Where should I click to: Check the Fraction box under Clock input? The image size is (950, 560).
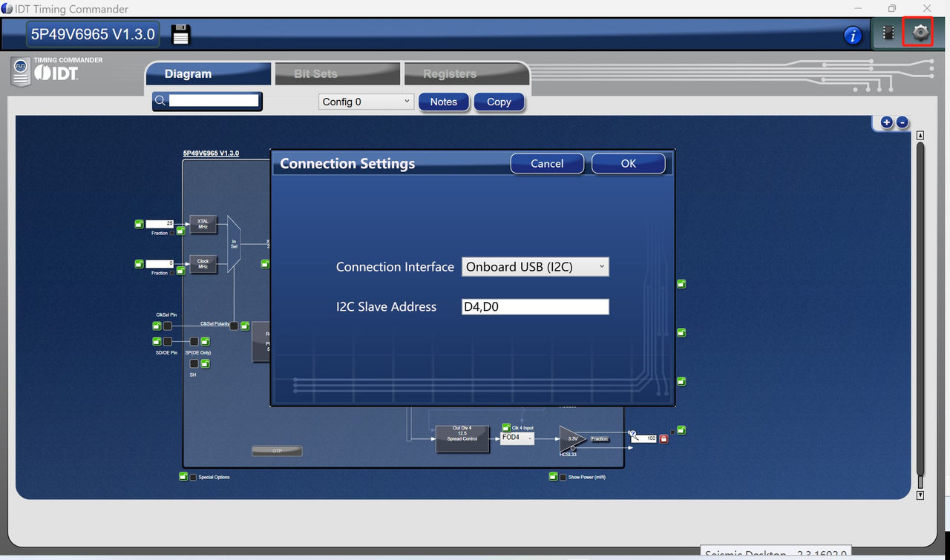[173, 273]
